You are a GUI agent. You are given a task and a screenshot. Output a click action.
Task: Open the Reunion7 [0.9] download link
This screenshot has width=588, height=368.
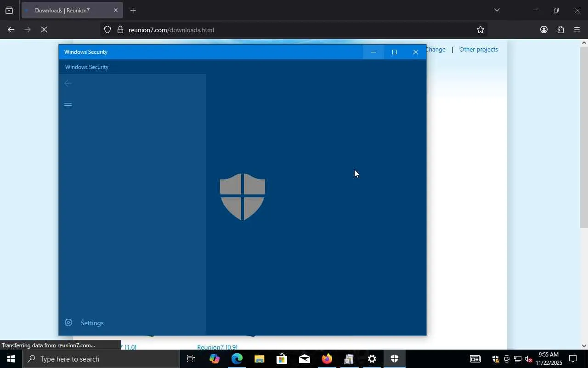[x=217, y=347]
